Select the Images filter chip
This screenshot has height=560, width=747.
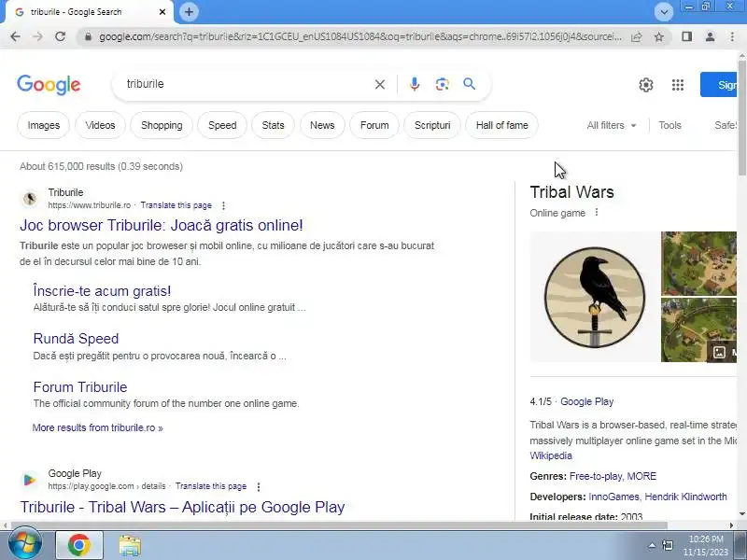click(x=43, y=125)
